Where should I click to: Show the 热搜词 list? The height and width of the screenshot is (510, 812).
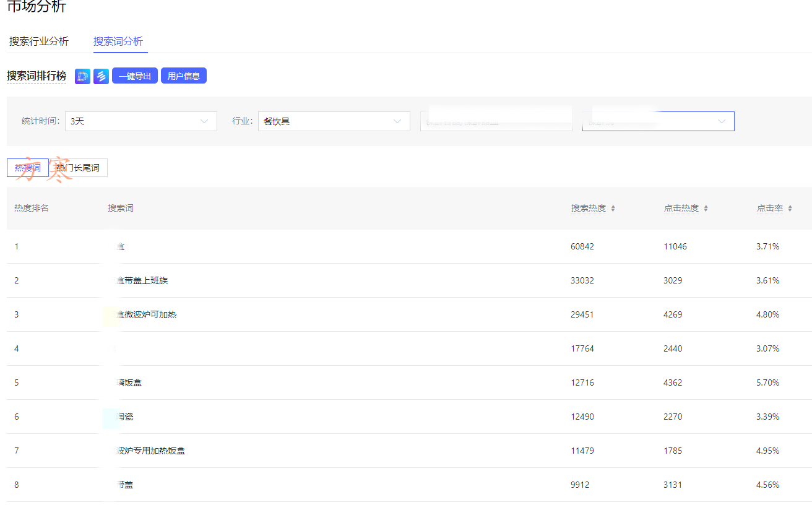click(28, 168)
